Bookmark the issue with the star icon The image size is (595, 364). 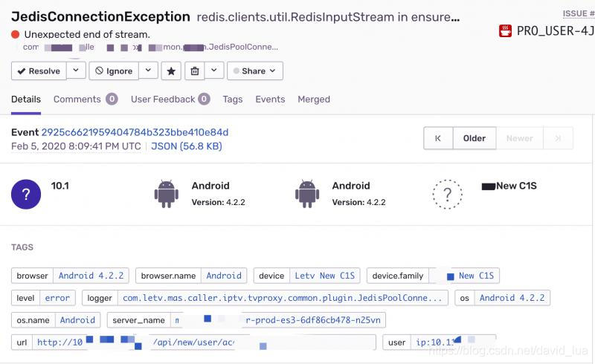171,71
